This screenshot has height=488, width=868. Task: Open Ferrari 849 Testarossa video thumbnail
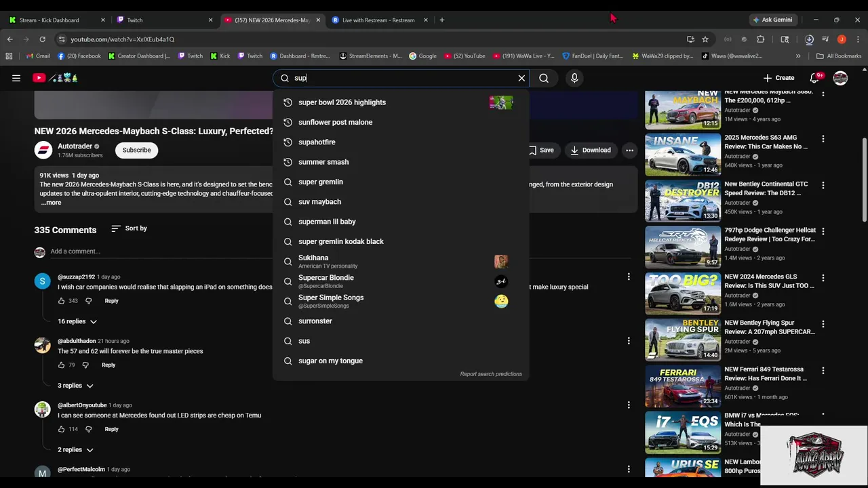pos(683,386)
